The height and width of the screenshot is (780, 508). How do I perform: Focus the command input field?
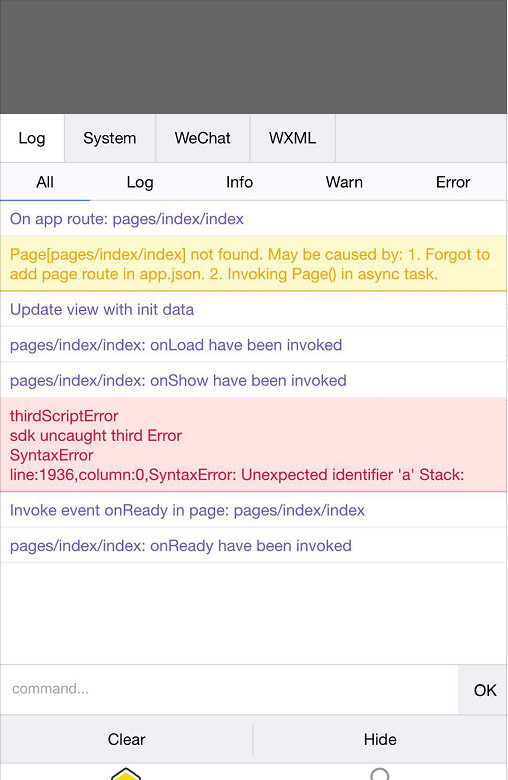coord(229,689)
